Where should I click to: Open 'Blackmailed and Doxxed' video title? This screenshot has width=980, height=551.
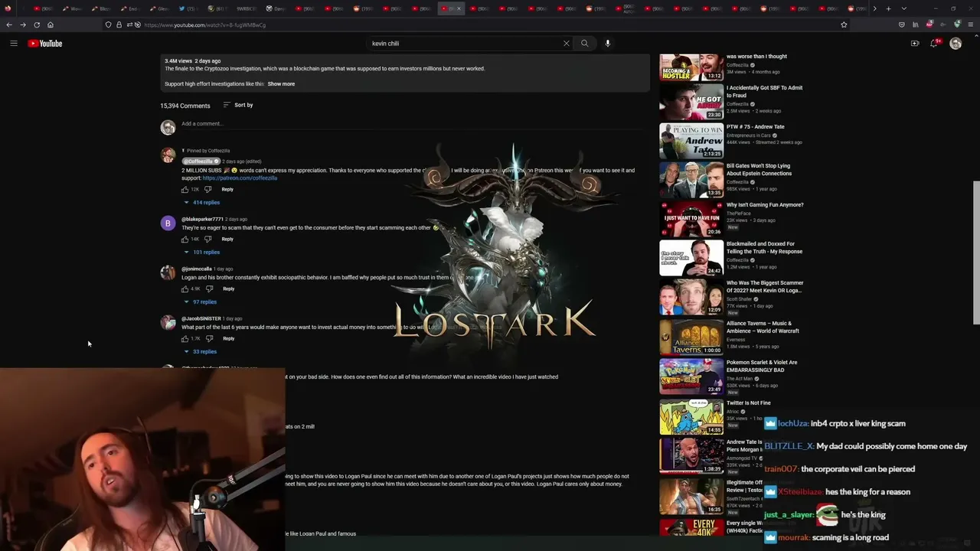tap(765, 248)
